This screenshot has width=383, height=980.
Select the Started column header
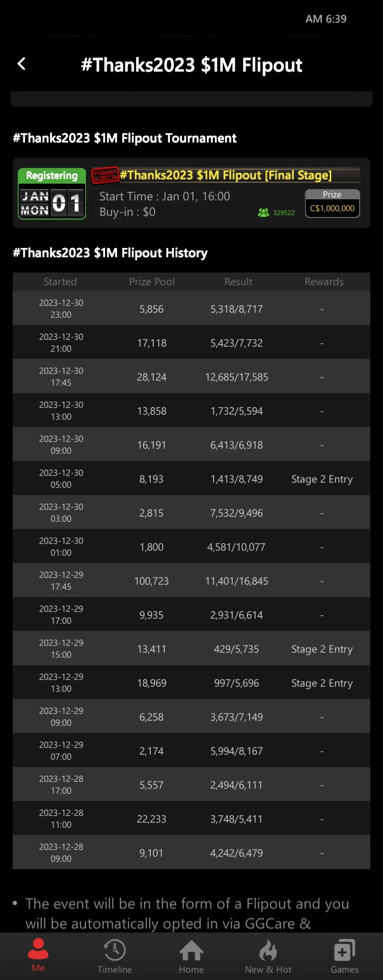pyautogui.click(x=60, y=282)
